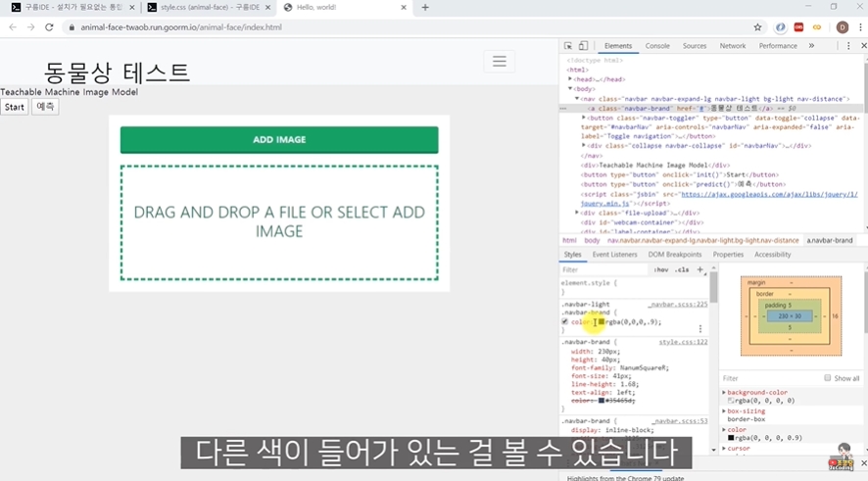
Task: Close the Hello, world! tab
Action: [x=404, y=7]
